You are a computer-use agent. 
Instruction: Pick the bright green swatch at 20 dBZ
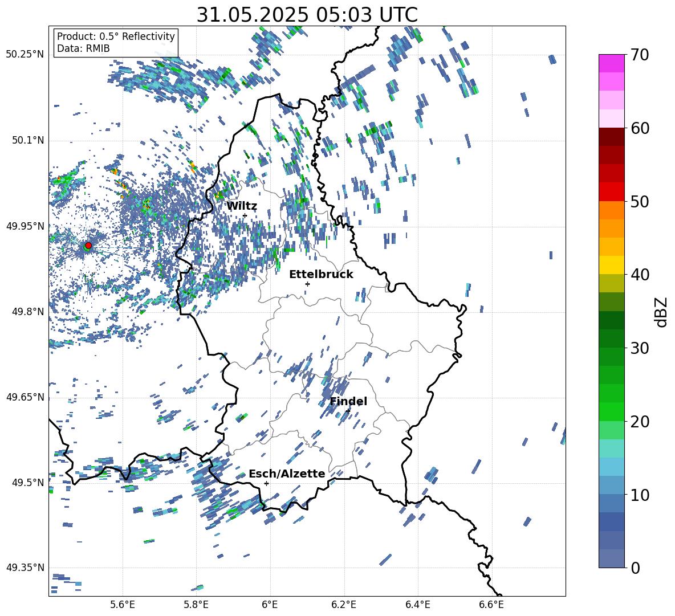pyautogui.click(x=611, y=411)
